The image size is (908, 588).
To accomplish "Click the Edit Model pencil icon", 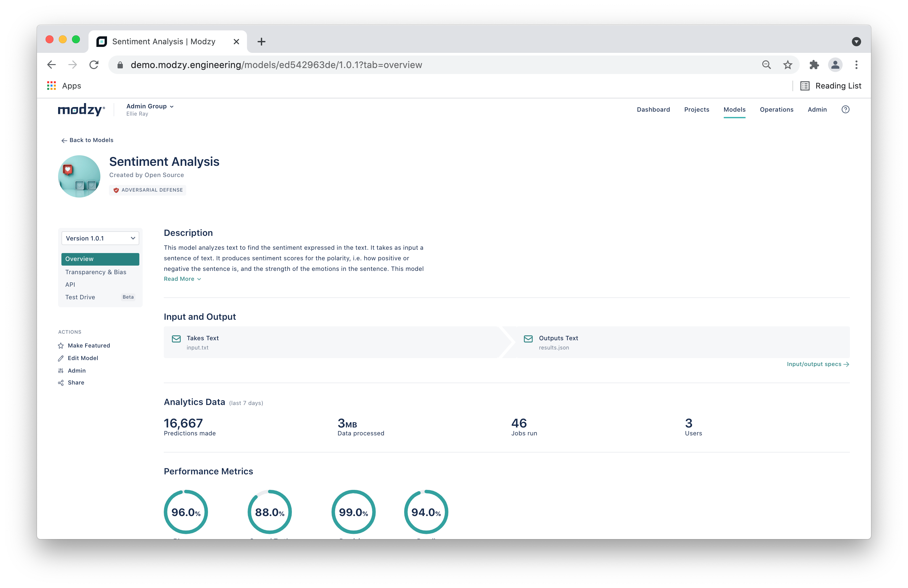I will (x=61, y=358).
